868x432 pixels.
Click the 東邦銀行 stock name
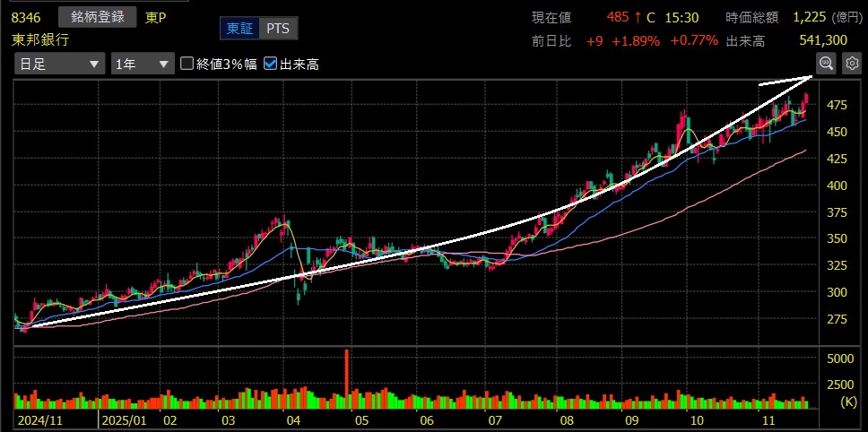[x=40, y=39]
